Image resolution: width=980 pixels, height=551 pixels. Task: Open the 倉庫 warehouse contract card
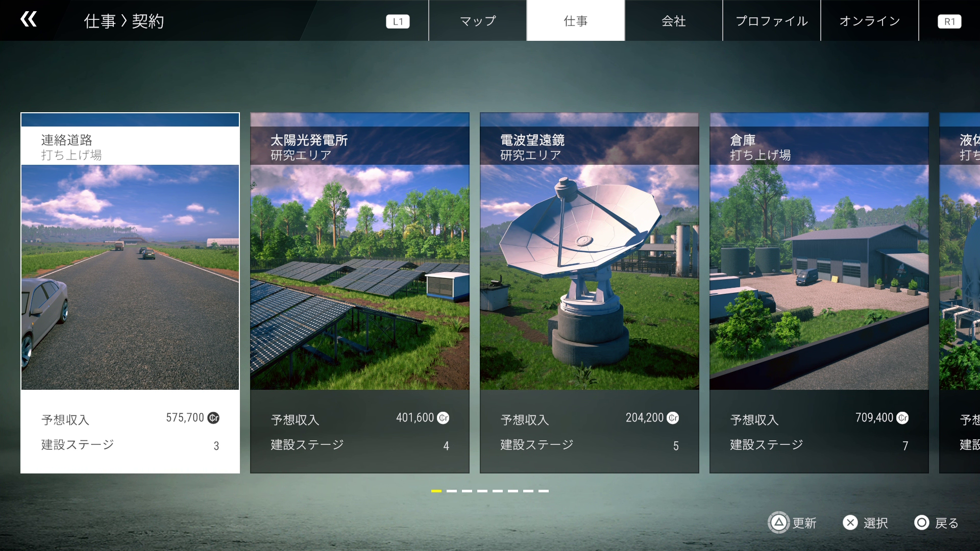coord(819,292)
